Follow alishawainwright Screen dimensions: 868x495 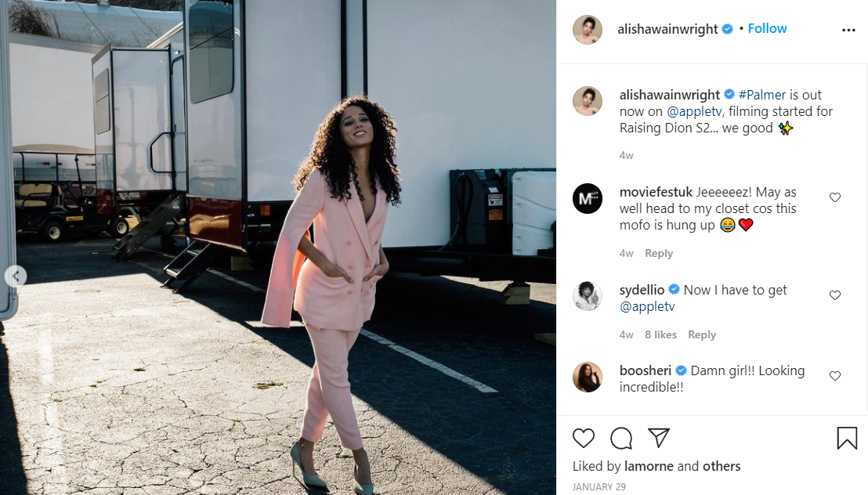click(767, 28)
